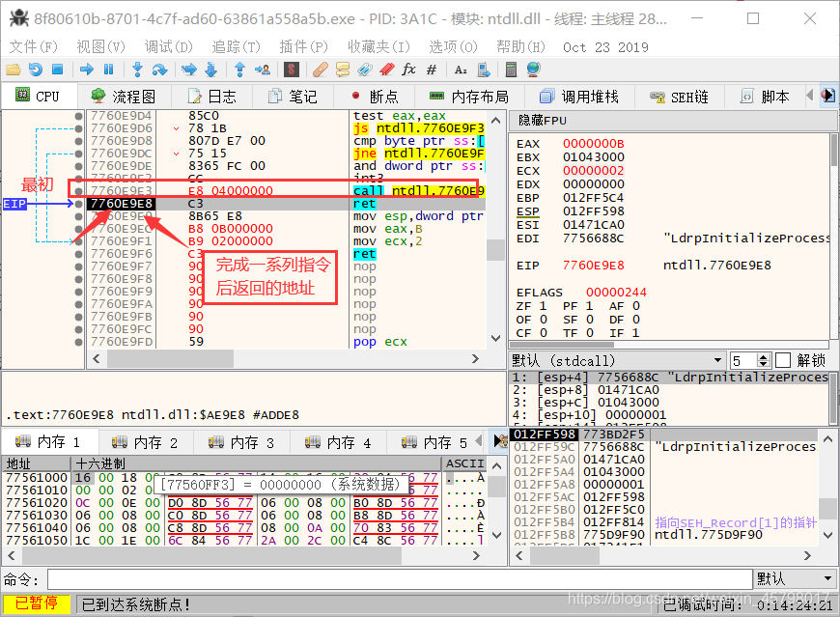This screenshot has width=840, height=617.
Task: Open the calculator tool
Action: pos(511,70)
